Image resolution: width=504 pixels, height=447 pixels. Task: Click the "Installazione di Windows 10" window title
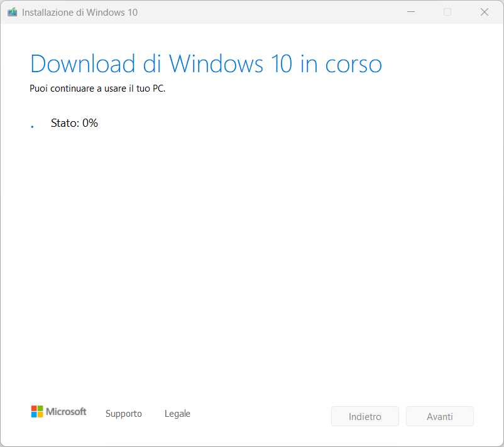click(80, 12)
